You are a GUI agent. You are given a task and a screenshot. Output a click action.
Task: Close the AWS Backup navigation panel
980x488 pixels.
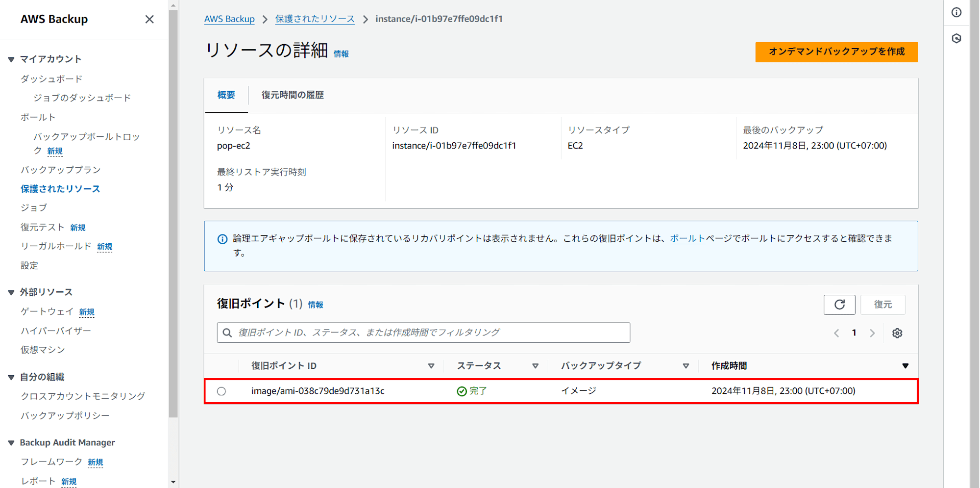point(149,19)
